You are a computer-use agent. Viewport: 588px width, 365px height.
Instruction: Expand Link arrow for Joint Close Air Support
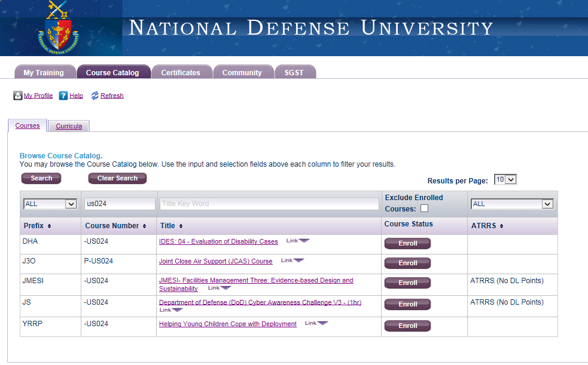[298, 260]
